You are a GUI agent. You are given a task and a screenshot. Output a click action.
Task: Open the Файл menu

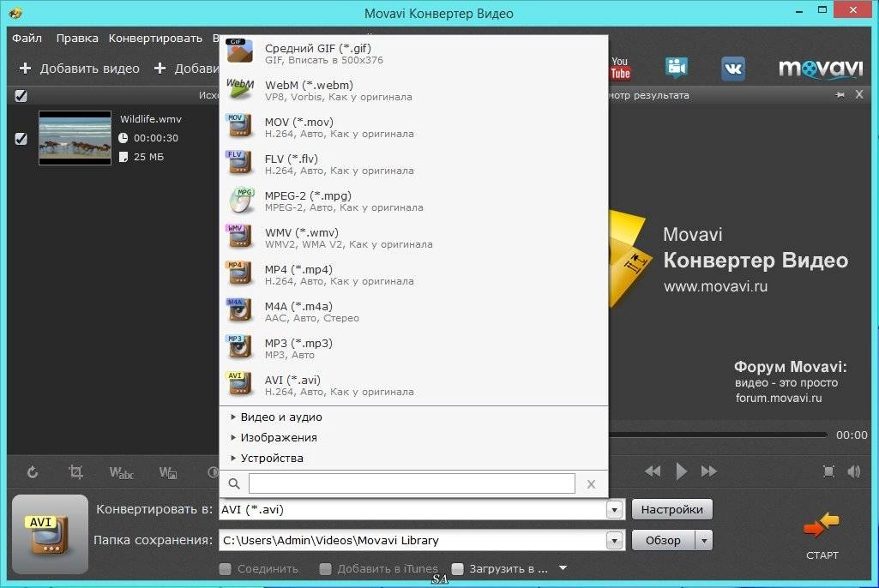pyautogui.click(x=27, y=38)
